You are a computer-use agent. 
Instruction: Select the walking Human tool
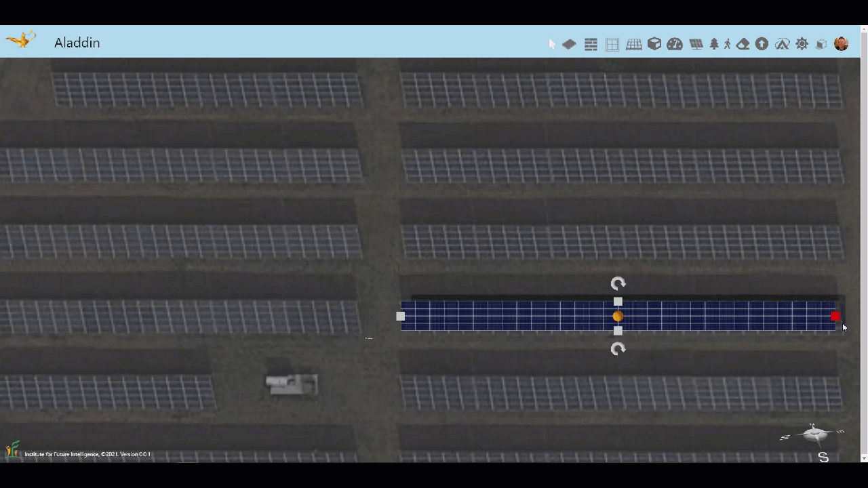(x=728, y=44)
